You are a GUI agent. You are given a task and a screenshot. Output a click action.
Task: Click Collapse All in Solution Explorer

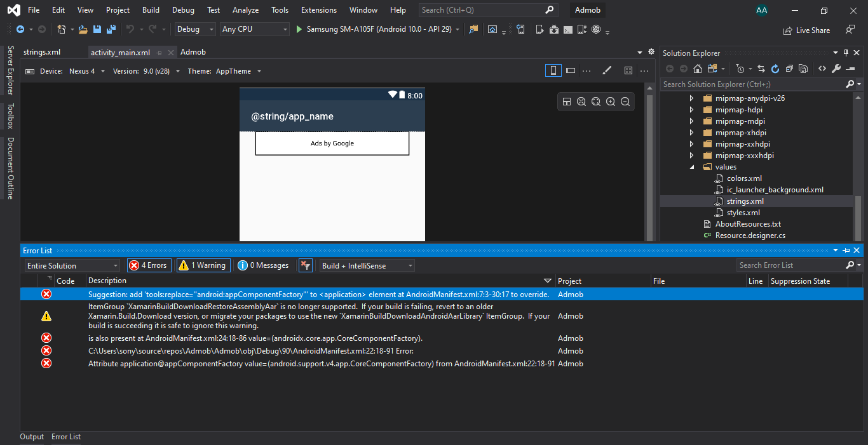(789, 69)
